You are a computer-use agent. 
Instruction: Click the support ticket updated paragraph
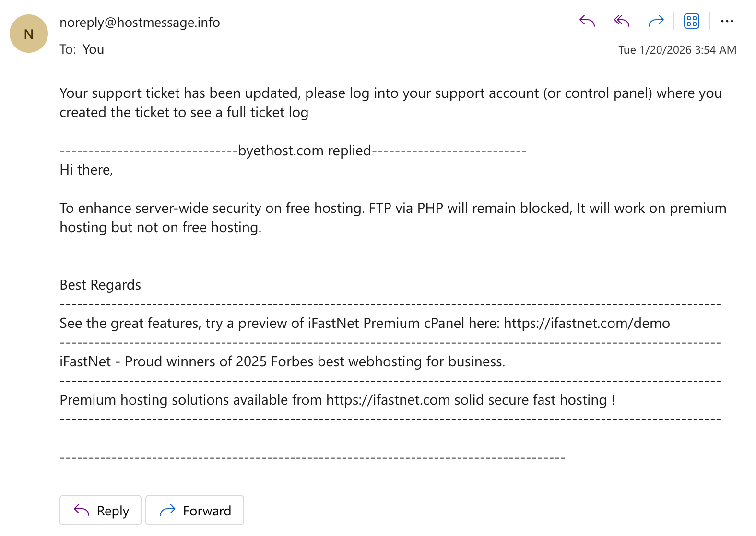390,103
